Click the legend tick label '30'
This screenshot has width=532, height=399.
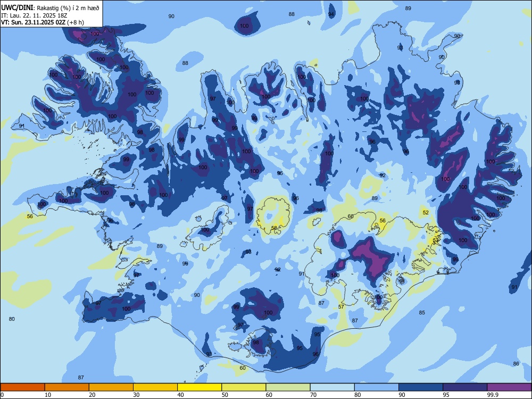pos(136,395)
